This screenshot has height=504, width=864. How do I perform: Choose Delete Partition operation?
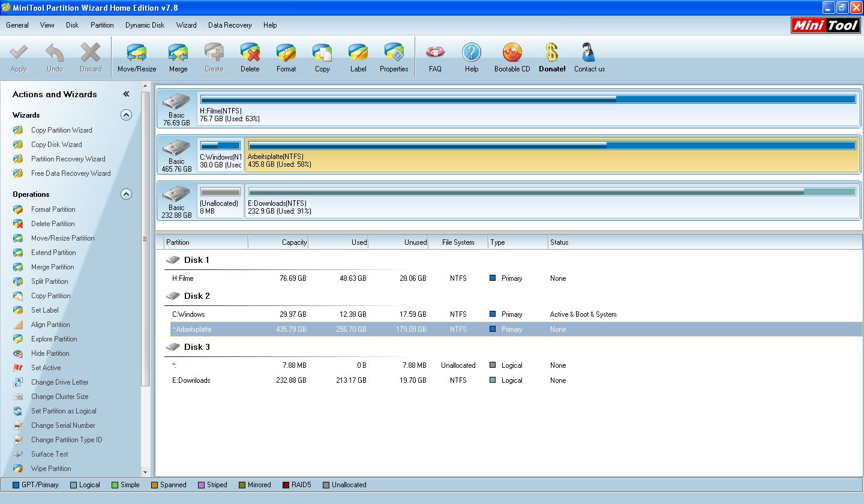click(53, 224)
